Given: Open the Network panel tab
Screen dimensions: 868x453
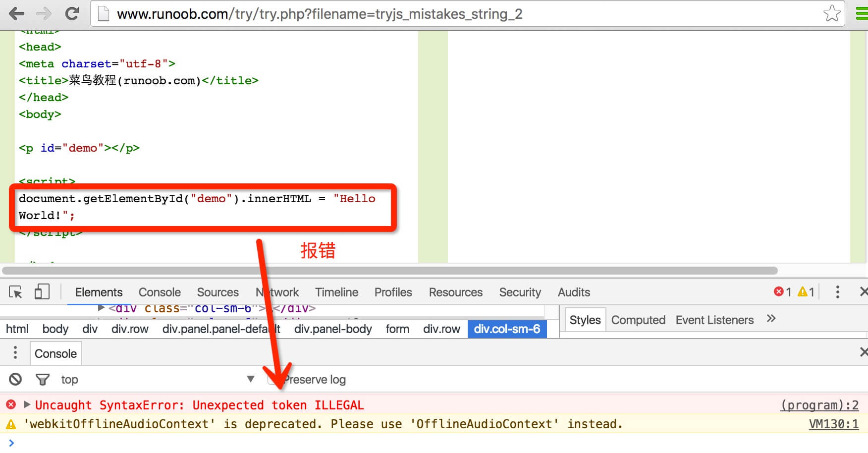Looking at the screenshot, I should 277,292.
